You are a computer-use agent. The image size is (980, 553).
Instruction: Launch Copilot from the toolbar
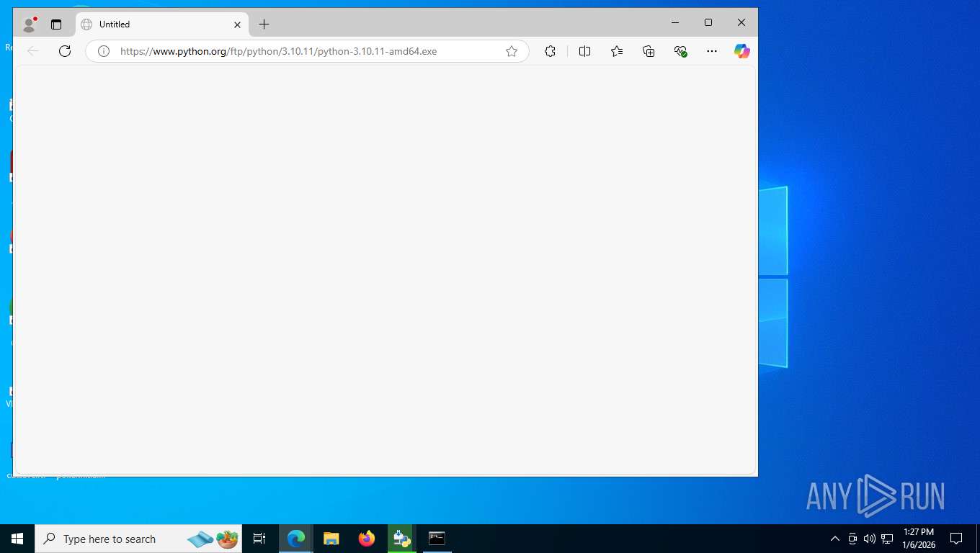[742, 51]
